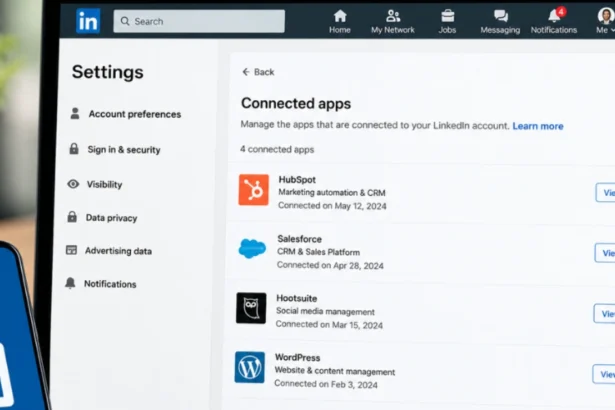
Task: Click the Salesforce app name
Action: pyautogui.click(x=299, y=239)
